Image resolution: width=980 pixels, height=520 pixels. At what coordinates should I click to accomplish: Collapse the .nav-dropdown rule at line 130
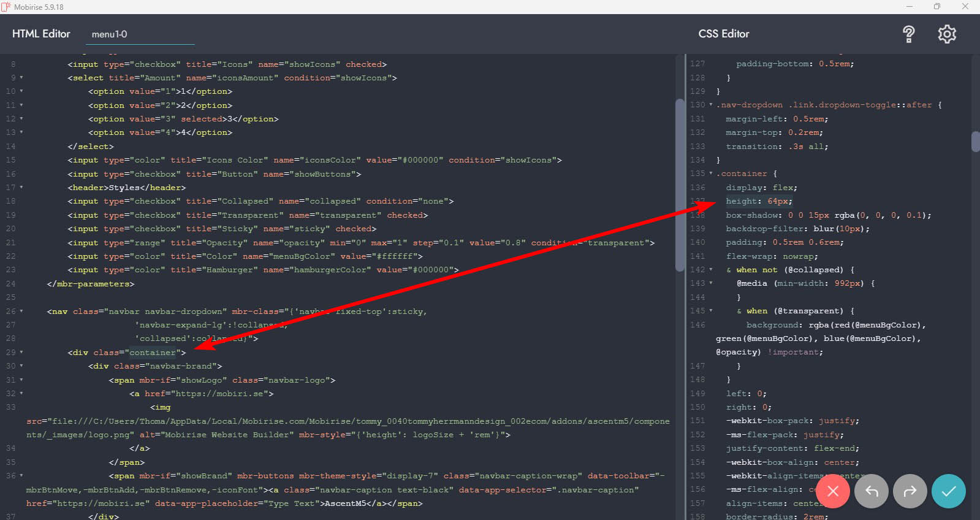(711, 105)
